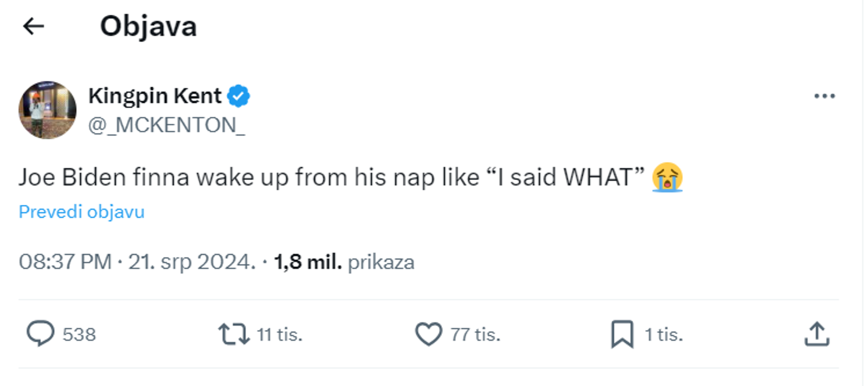The image size is (868, 386).
Task: Click the 11 tis. reposts count
Action: click(279, 335)
